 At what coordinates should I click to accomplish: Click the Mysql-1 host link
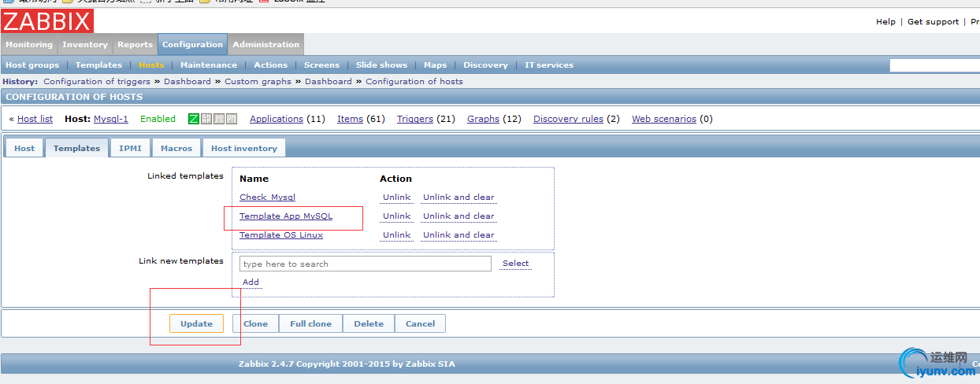point(111,119)
